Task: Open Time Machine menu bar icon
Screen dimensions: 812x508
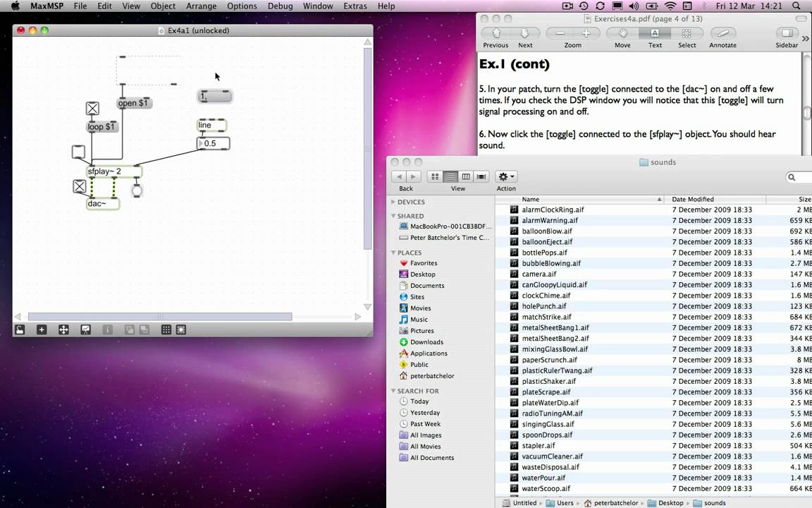Action: coord(584,6)
